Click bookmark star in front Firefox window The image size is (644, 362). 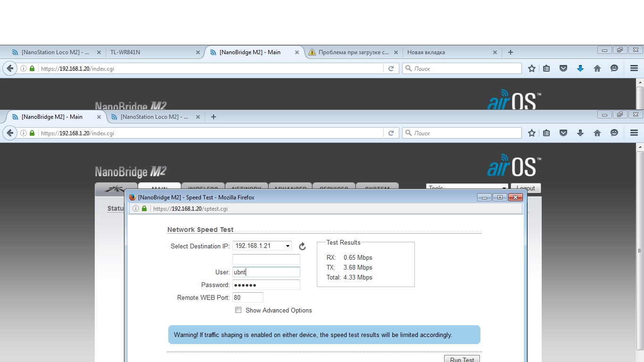pyautogui.click(x=532, y=133)
